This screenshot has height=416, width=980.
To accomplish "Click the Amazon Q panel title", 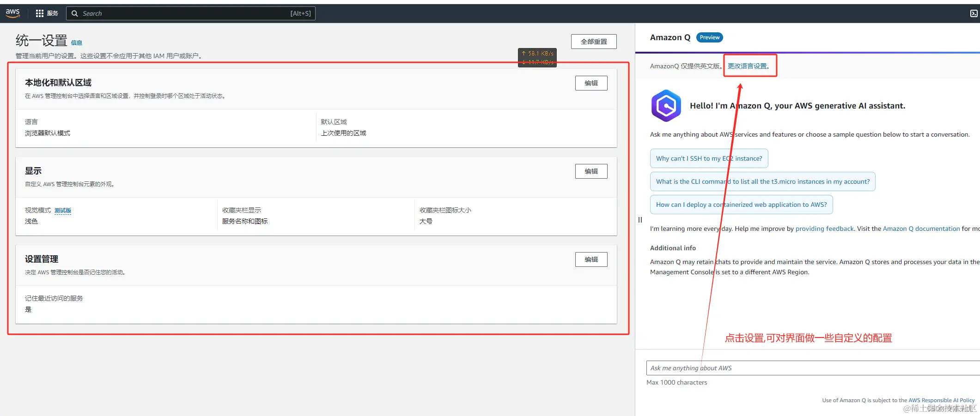I will coord(670,37).
